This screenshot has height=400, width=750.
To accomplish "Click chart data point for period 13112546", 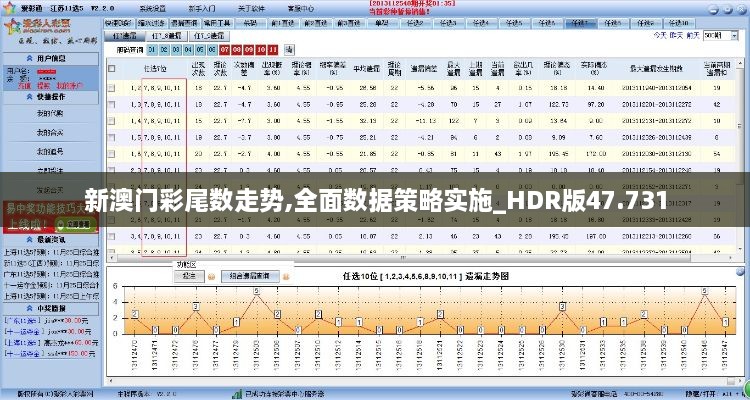I will [705, 291].
